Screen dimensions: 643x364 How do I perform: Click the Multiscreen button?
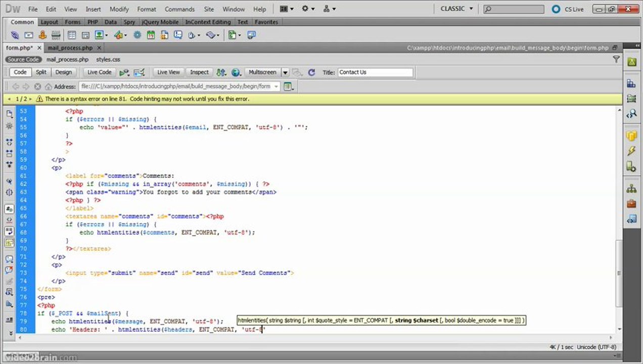262,72
